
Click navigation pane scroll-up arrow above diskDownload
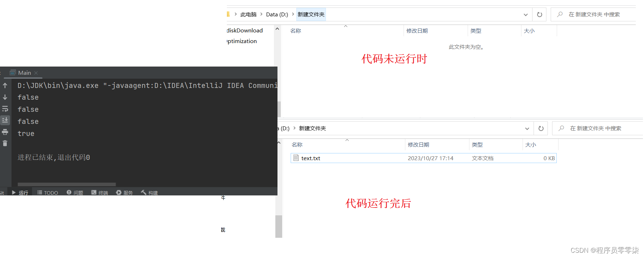point(277,29)
